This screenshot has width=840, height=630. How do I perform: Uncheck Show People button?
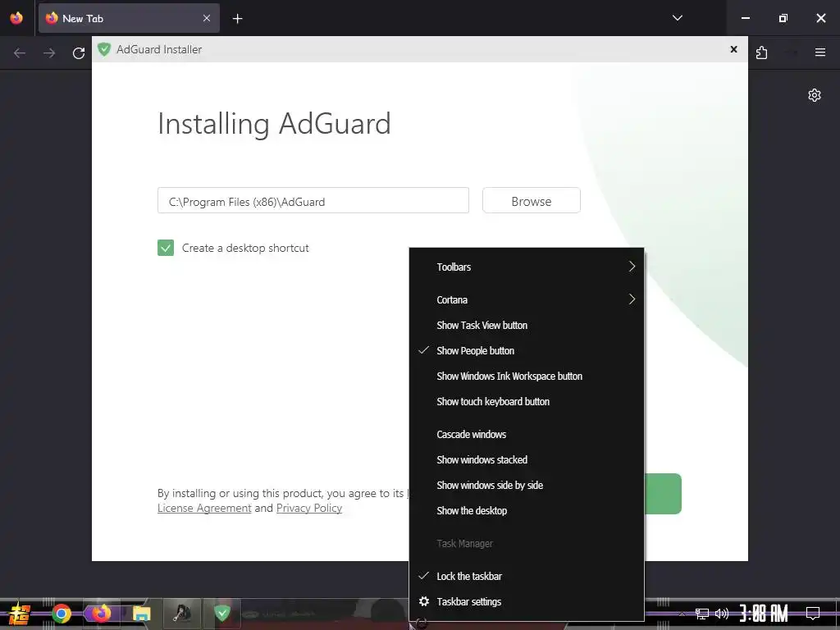tap(527, 350)
